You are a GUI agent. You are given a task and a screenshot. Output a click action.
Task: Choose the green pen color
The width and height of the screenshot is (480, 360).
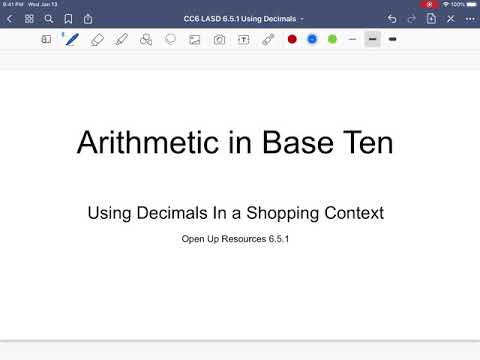[x=332, y=39]
